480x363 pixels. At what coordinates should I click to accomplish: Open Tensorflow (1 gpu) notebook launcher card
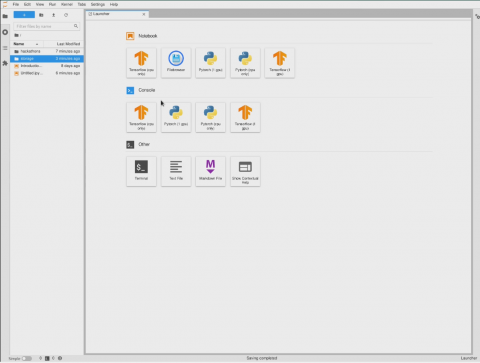tap(280, 63)
